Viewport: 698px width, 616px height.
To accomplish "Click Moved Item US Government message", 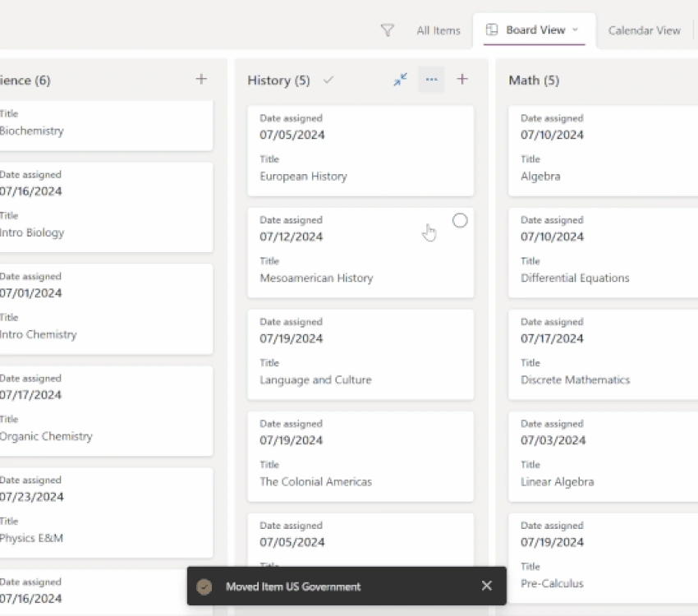I will click(x=293, y=586).
